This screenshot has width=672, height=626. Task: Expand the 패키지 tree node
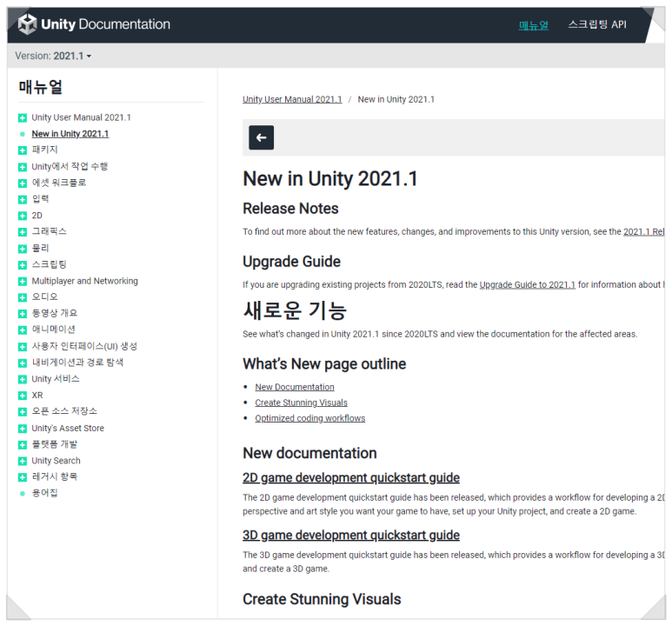pyautogui.click(x=23, y=150)
